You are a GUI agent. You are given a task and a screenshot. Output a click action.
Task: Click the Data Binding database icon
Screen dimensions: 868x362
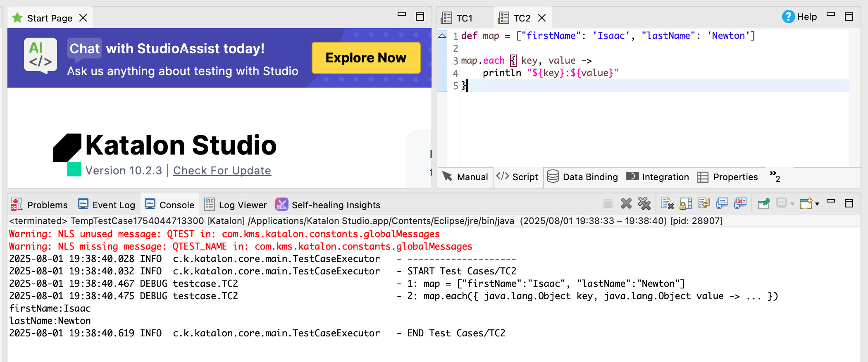(x=553, y=176)
